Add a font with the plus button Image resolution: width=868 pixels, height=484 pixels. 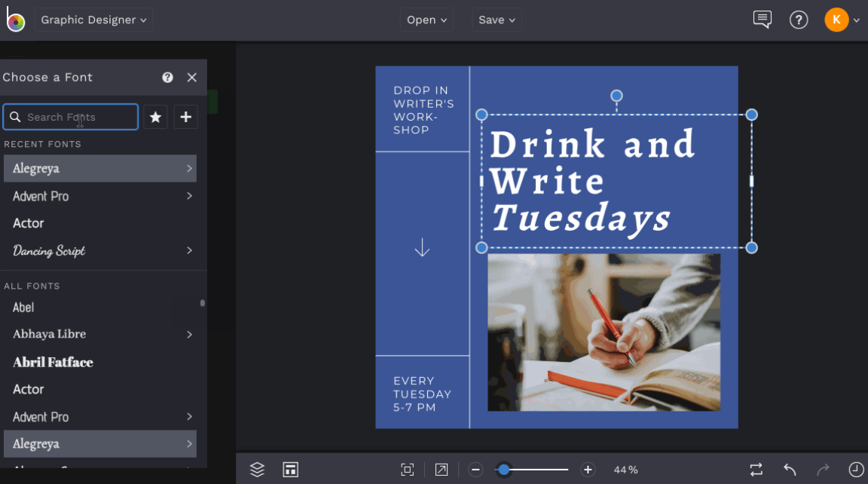click(186, 117)
